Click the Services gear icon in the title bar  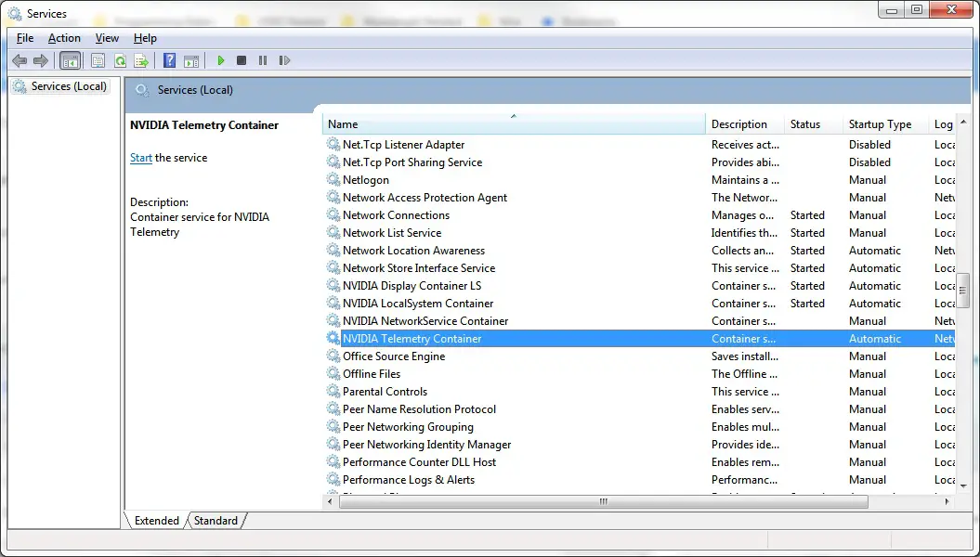(x=14, y=13)
